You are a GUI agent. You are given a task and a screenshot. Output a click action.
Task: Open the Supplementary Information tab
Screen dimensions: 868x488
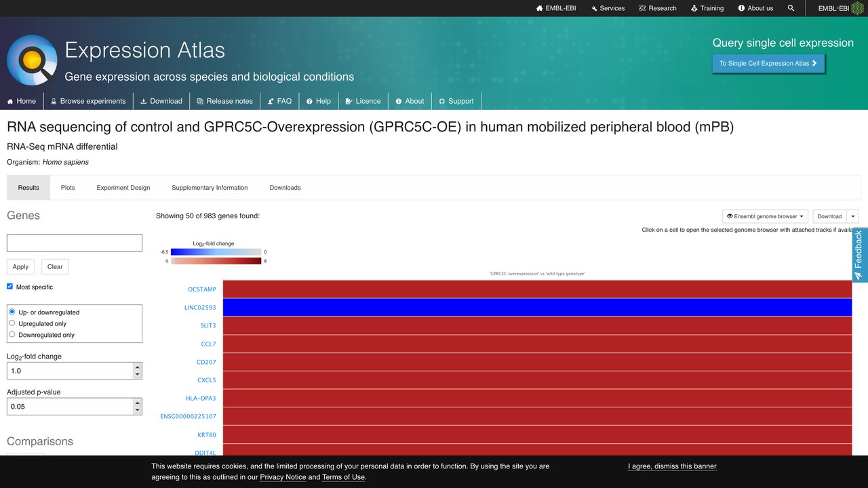[x=210, y=188]
